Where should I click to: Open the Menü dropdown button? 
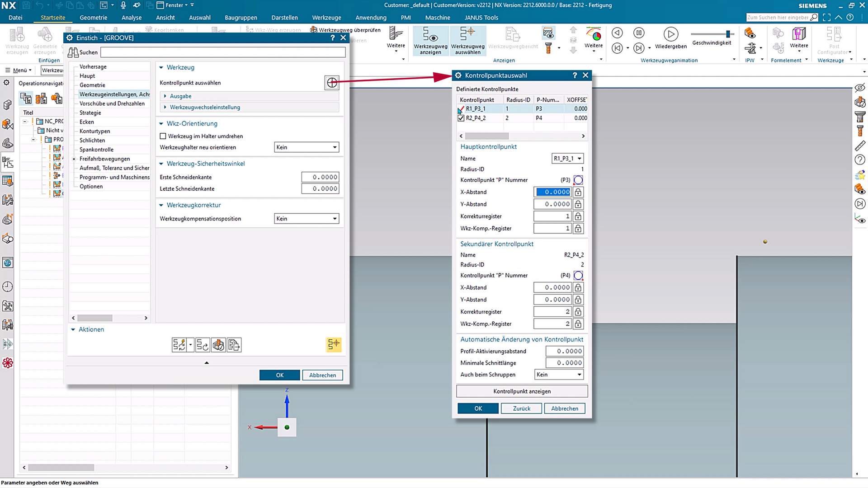point(18,70)
